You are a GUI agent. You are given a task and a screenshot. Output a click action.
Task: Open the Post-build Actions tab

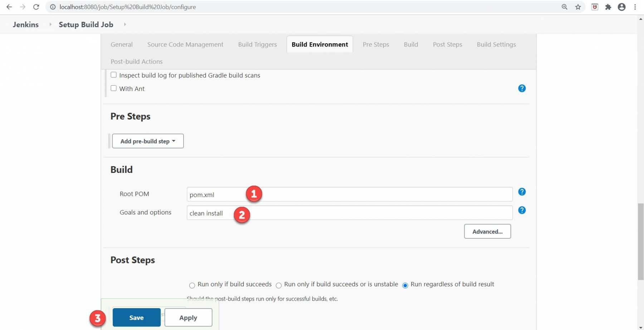click(136, 61)
